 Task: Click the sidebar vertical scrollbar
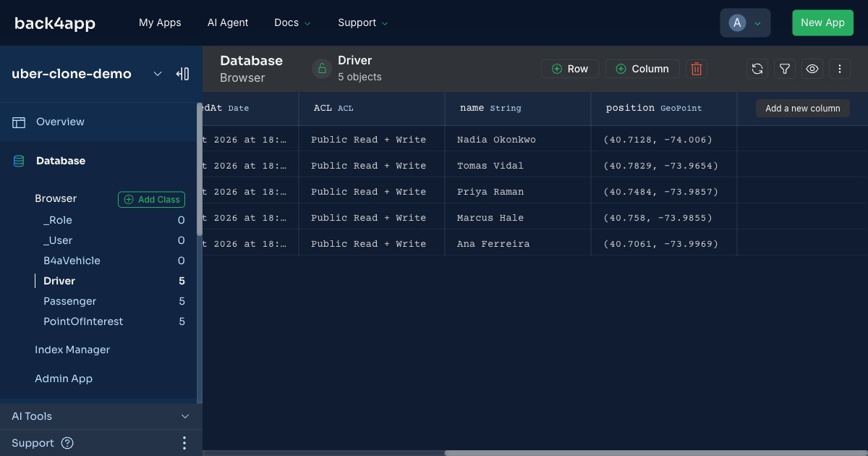[200, 169]
